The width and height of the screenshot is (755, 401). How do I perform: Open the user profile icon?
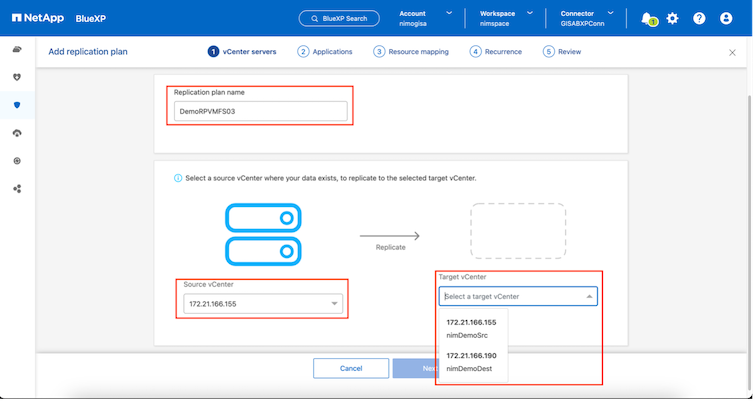pos(726,18)
